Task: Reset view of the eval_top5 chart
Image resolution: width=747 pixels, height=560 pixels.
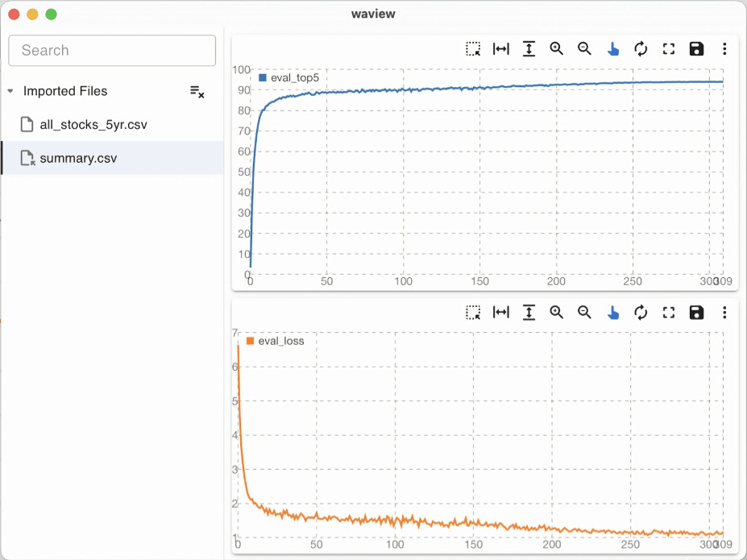Action: coord(641,49)
